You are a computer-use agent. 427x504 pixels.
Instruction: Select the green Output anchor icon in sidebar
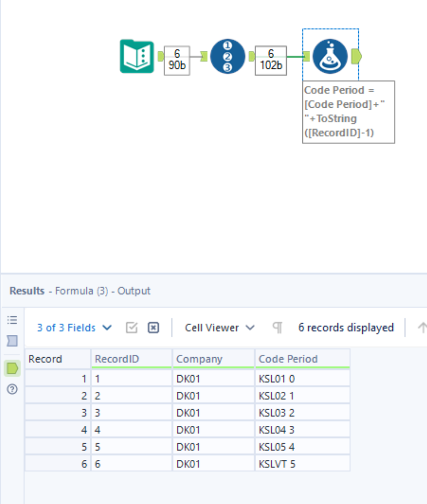(12, 368)
